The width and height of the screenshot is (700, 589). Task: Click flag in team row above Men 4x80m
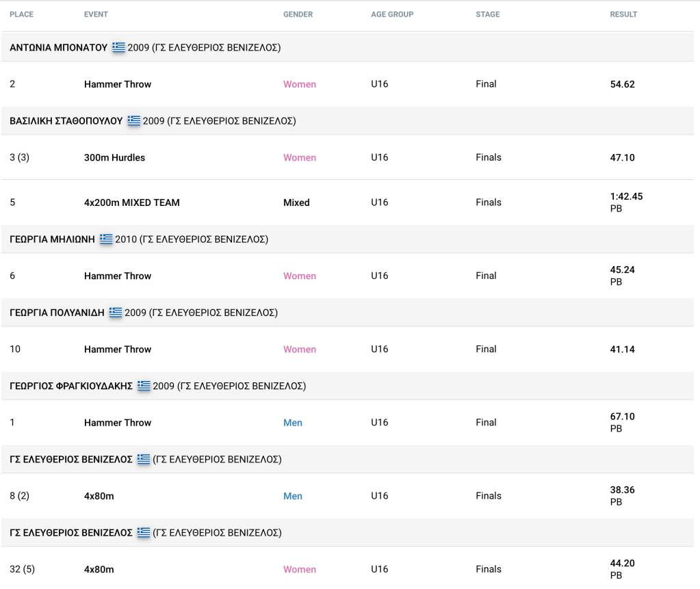pos(143,459)
